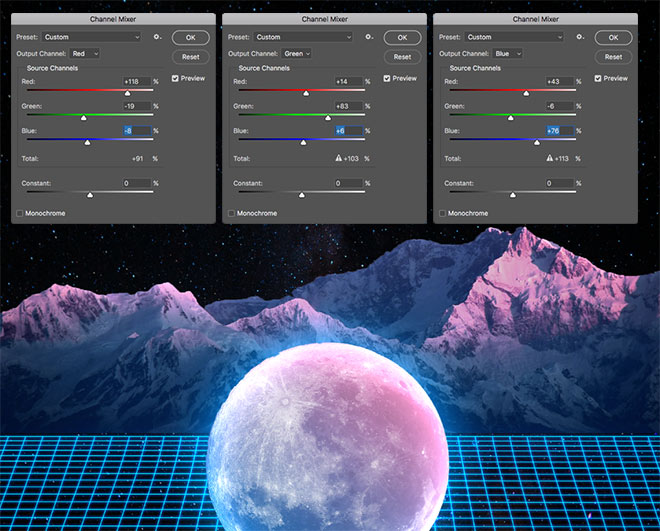Uncheck Preview in Red output Channel Mixer
Screen dimensions: 660x531
pos(176,78)
